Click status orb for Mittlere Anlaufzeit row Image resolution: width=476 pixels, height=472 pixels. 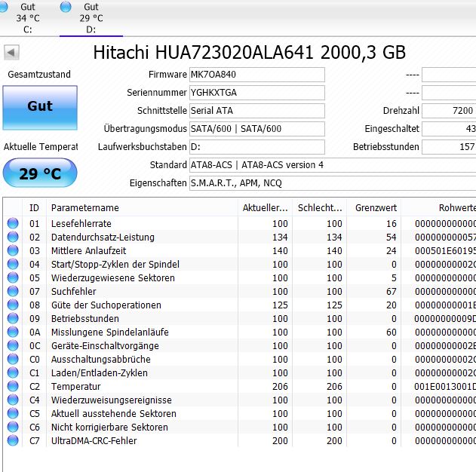13,250
